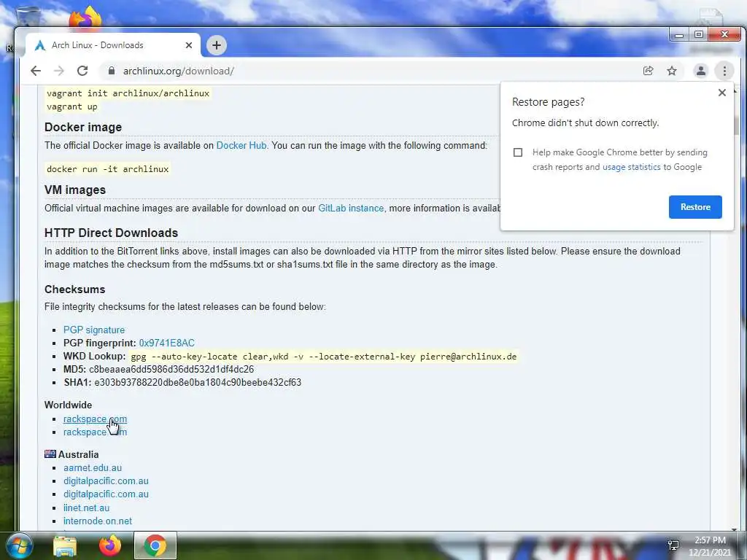Open second rackspace.com mirror link

pos(95,432)
